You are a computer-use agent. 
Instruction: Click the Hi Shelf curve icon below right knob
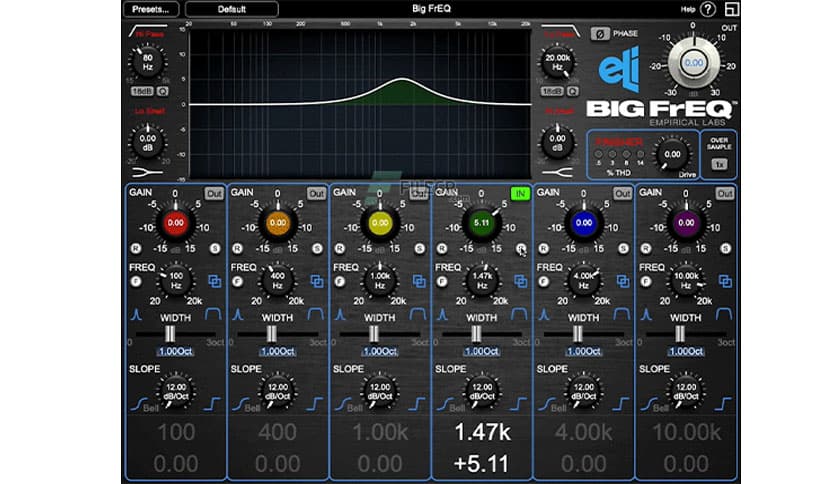coord(557,172)
